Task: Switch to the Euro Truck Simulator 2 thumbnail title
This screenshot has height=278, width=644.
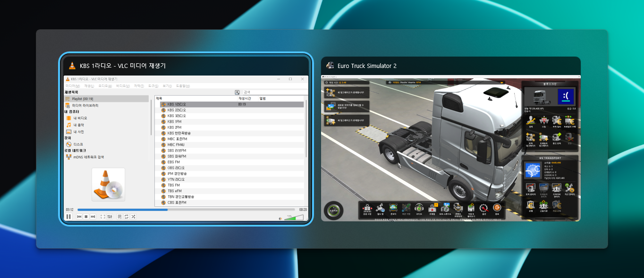Action: pos(367,66)
